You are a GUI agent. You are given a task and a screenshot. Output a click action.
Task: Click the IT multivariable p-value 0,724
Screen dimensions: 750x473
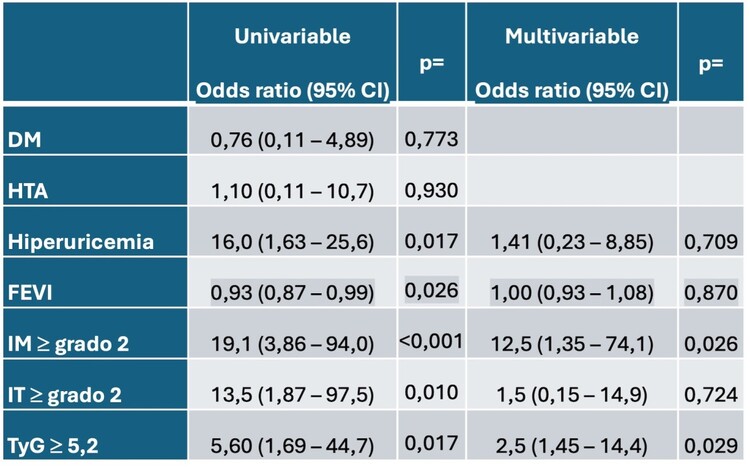(x=711, y=394)
